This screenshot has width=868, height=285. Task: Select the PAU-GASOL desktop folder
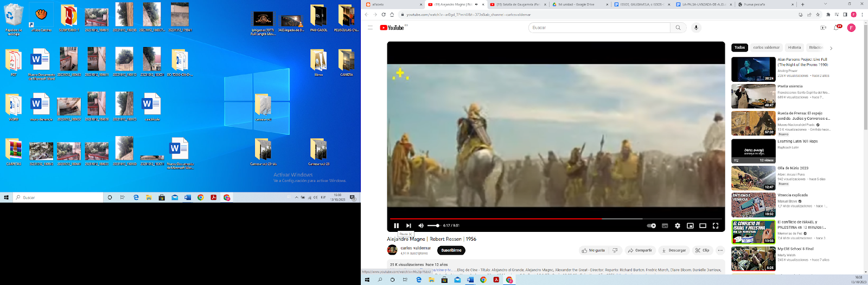tap(318, 18)
